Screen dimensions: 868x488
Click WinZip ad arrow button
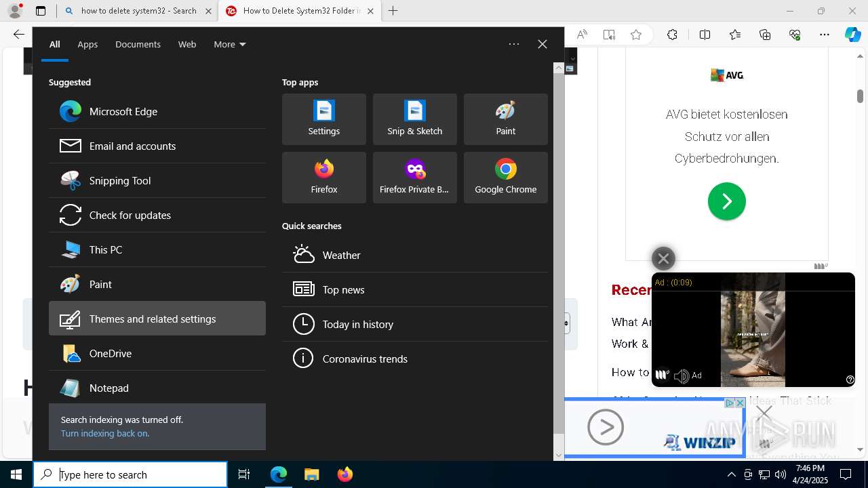pyautogui.click(x=606, y=427)
